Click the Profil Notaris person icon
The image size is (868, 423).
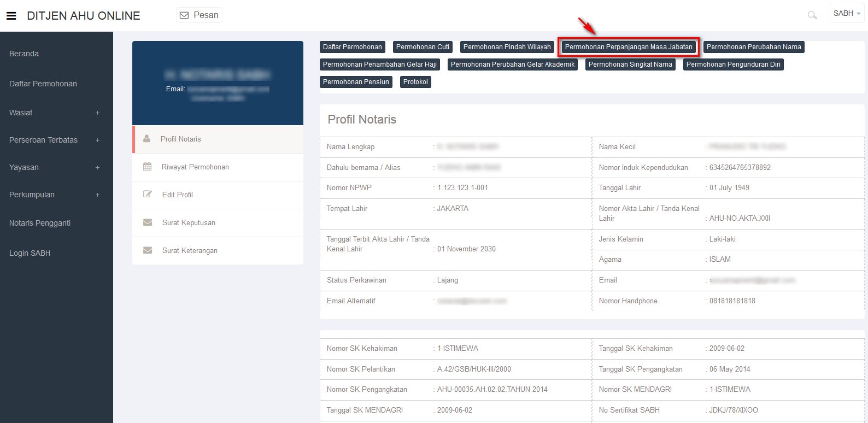[x=146, y=139]
